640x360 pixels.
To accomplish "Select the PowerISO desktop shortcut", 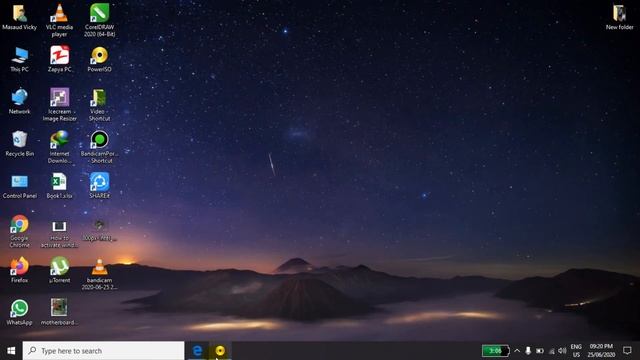I will tap(100, 60).
